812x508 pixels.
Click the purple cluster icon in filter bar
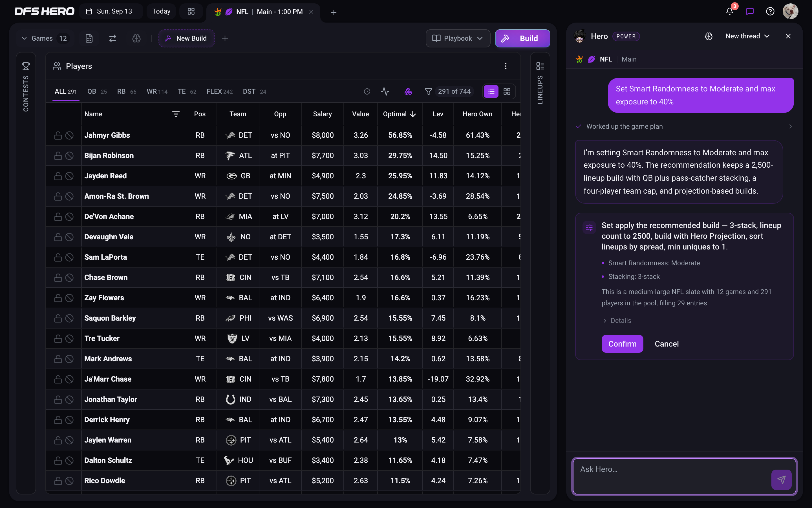pos(408,91)
